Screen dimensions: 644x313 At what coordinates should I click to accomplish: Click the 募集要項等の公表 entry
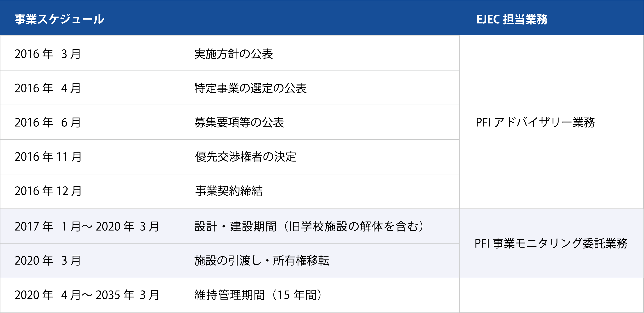[x=239, y=122]
